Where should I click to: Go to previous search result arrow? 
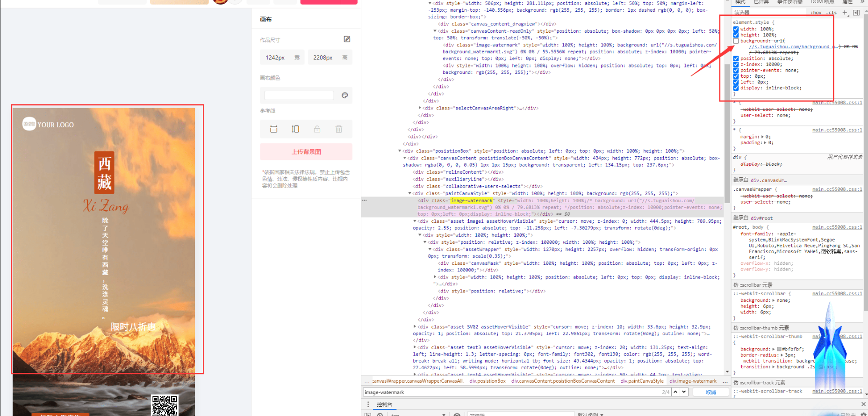pos(675,392)
